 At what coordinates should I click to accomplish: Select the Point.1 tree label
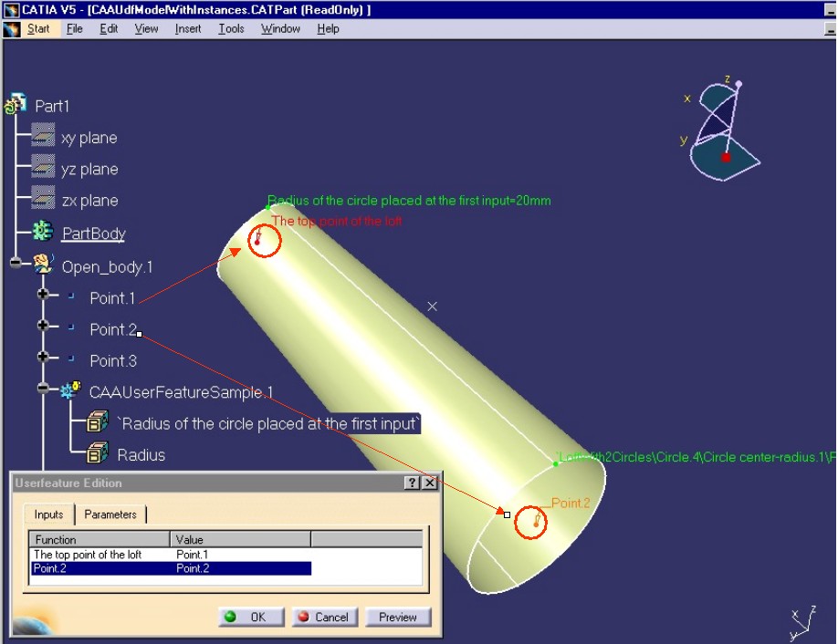point(113,298)
